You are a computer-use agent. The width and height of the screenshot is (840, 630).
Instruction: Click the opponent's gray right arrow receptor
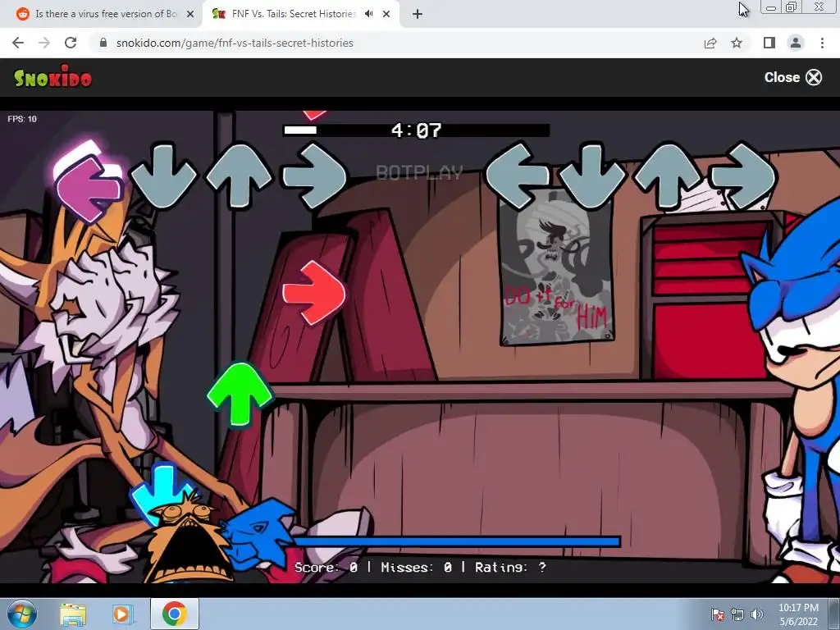point(314,176)
